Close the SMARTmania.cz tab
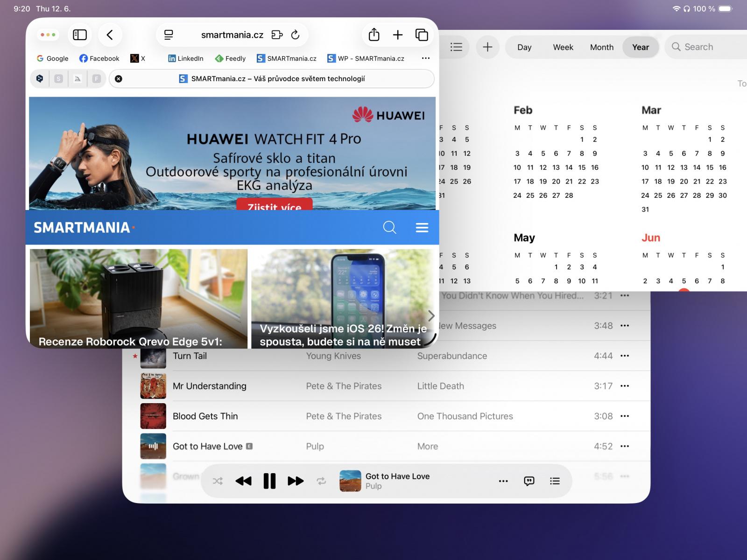This screenshot has width=747, height=560. point(119,79)
